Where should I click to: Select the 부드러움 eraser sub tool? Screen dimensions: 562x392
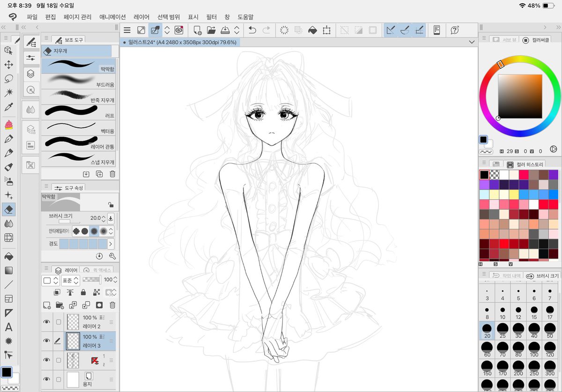pyautogui.click(x=79, y=80)
